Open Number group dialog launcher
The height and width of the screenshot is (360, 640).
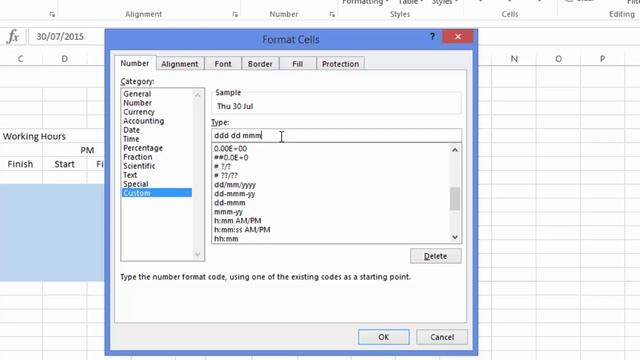click(x=332, y=14)
